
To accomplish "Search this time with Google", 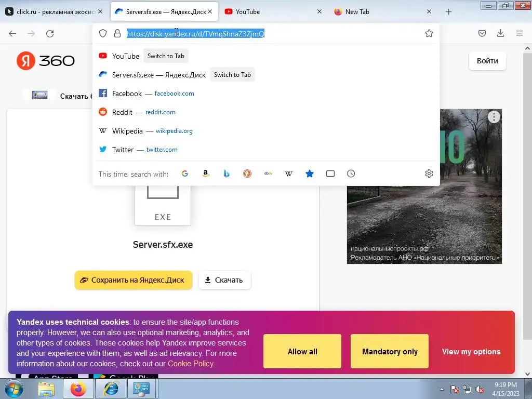I will pos(185,174).
